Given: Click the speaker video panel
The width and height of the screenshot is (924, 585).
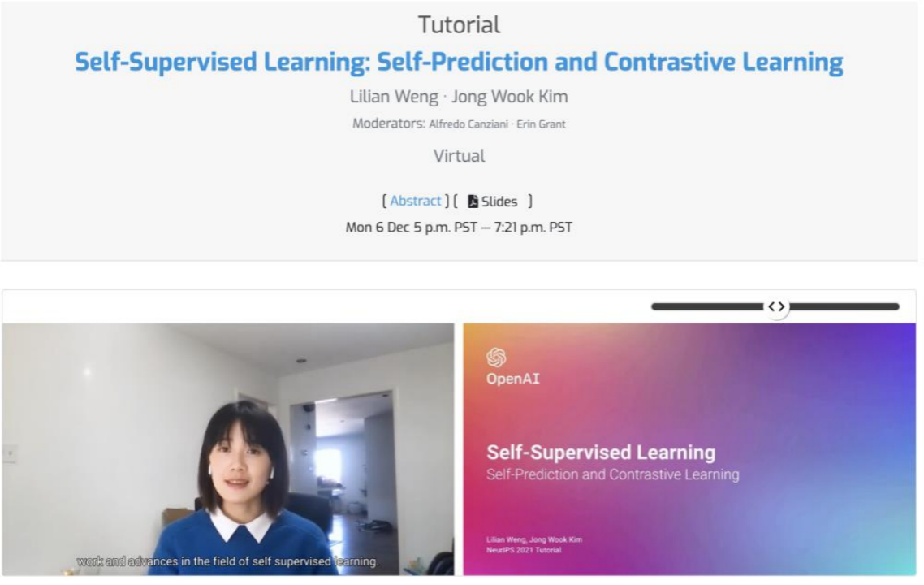Looking at the screenshot, I should click(228, 448).
